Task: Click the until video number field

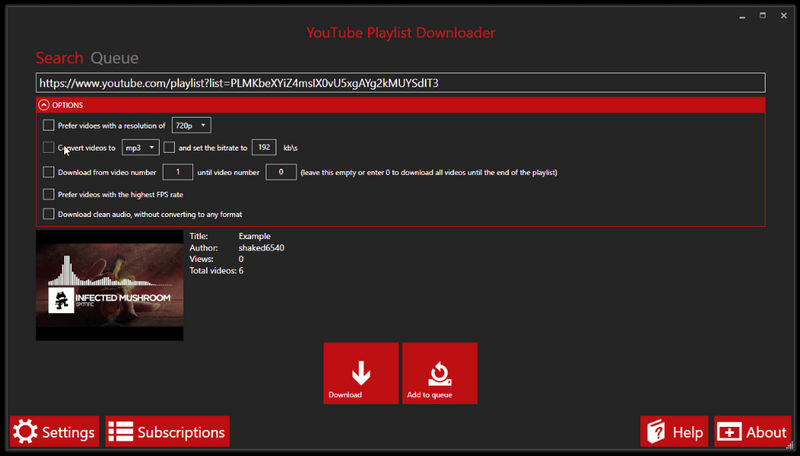Action: coord(281,172)
